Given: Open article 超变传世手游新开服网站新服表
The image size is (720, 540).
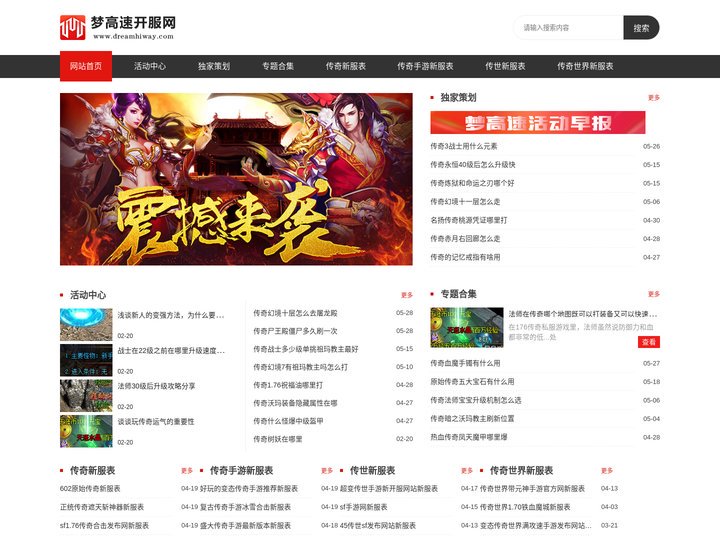Looking at the screenshot, I should pyautogui.click(x=389, y=489).
